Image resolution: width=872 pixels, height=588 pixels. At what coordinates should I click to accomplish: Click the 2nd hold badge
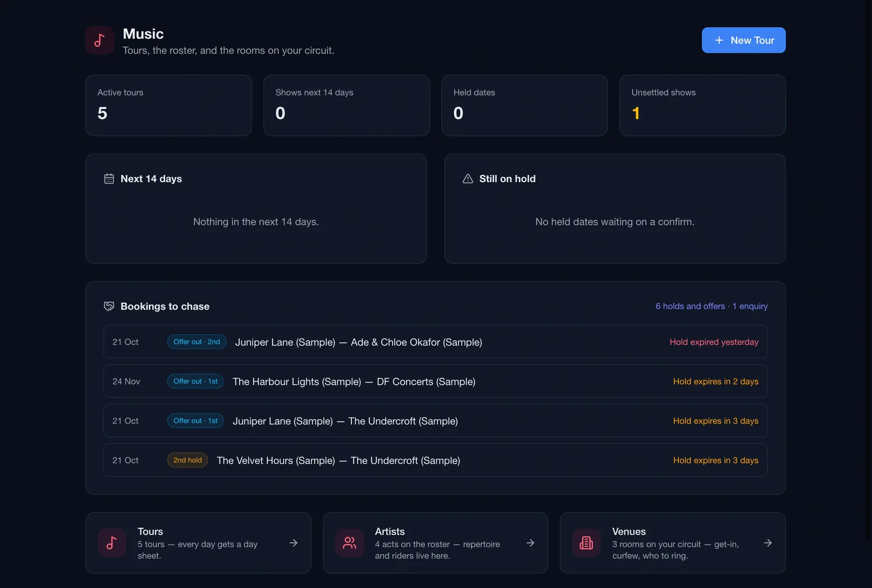[x=187, y=460]
